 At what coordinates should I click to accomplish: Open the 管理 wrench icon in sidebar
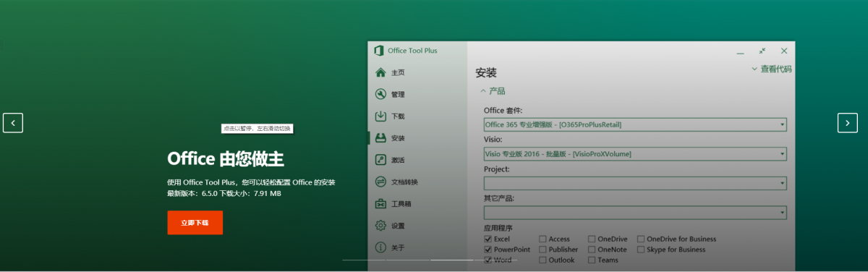click(x=380, y=94)
